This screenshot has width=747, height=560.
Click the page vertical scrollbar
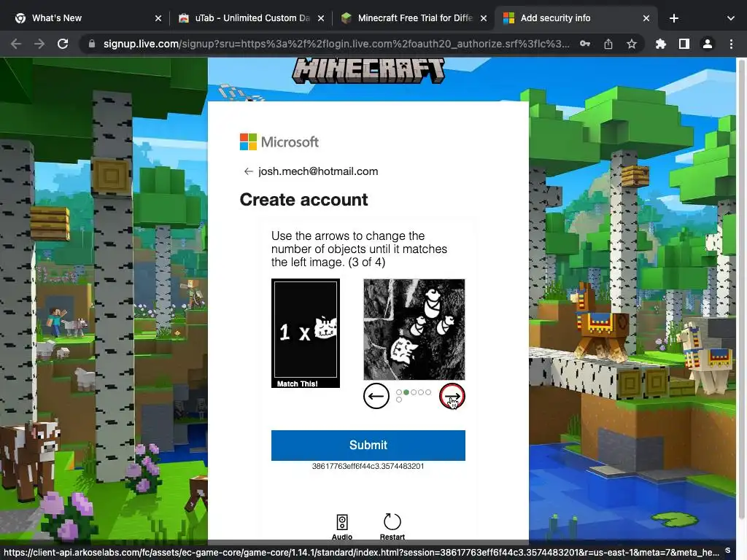[x=741, y=289]
